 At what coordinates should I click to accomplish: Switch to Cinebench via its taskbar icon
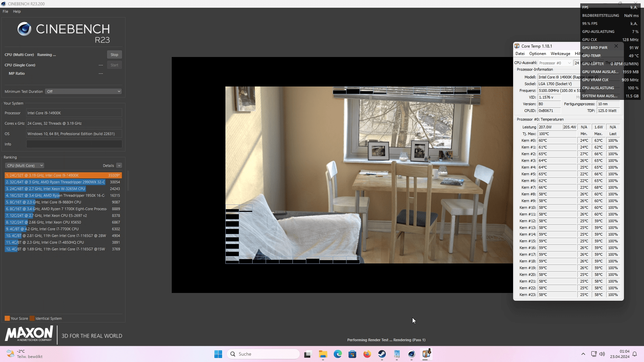[x=412, y=354]
